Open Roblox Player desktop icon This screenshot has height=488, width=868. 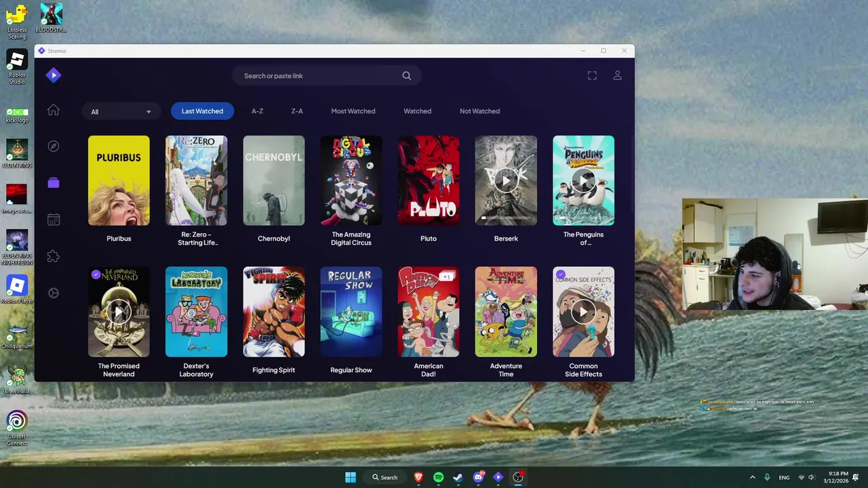click(x=17, y=290)
